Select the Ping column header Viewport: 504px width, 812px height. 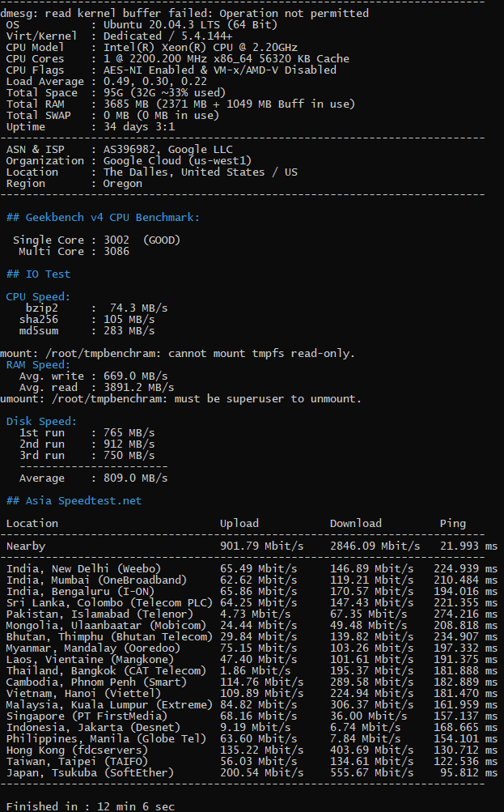coord(453,524)
